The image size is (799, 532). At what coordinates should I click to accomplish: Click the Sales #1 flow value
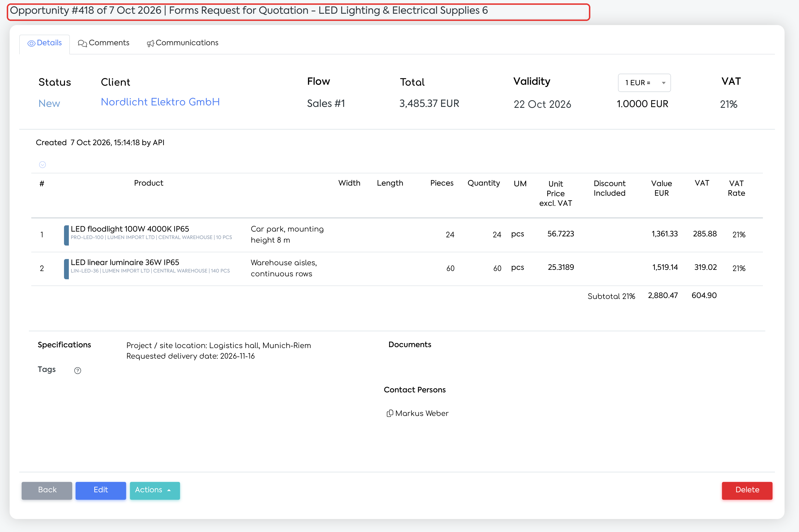(x=326, y=104)
